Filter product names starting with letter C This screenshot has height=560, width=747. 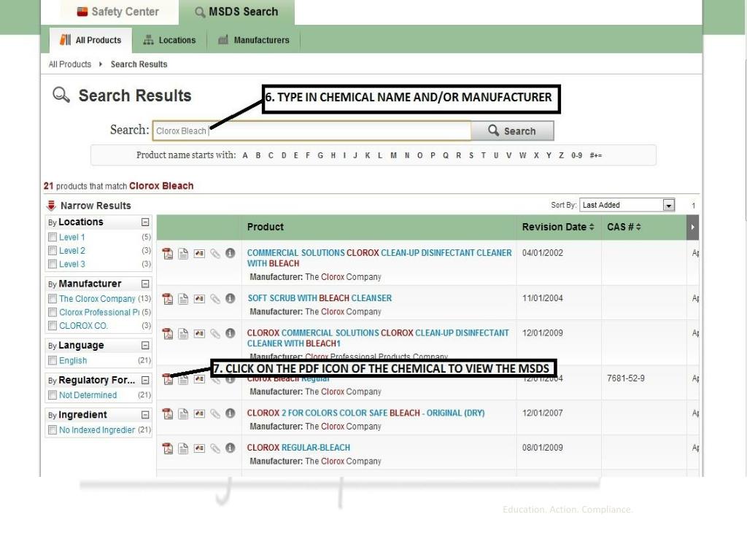(x=271, y=155)
